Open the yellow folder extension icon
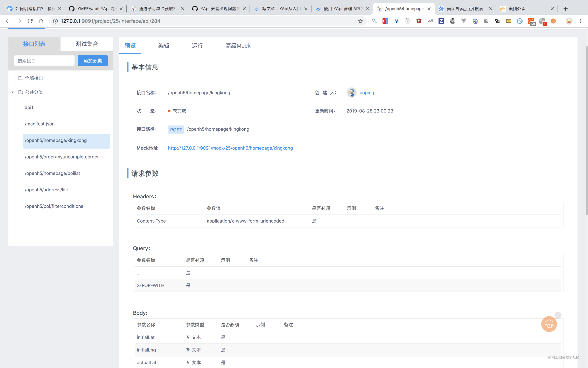Screen dimensions: 588x368 coord(508,21)
